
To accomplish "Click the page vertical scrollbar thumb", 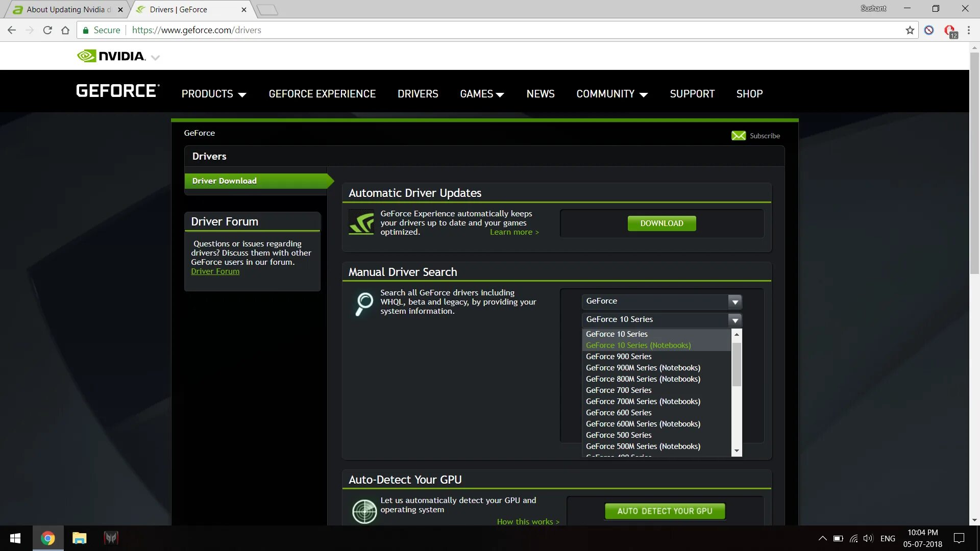I will [x=974, y=163].
